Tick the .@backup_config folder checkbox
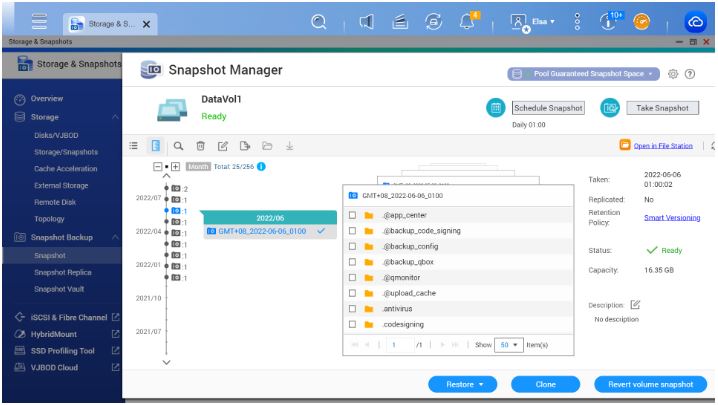718x405 pixels. coord(353,246)
